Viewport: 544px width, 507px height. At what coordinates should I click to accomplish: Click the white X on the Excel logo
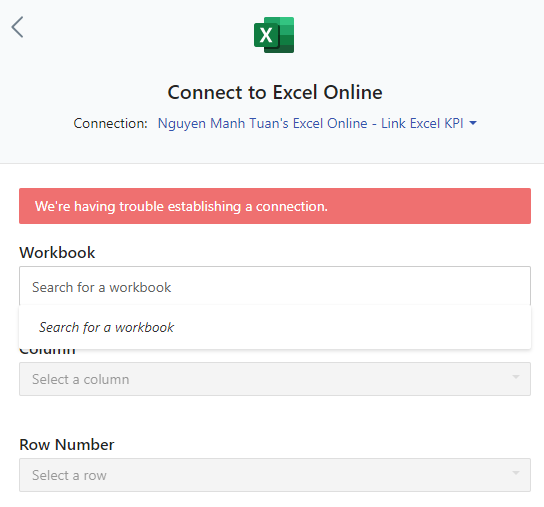266,35
